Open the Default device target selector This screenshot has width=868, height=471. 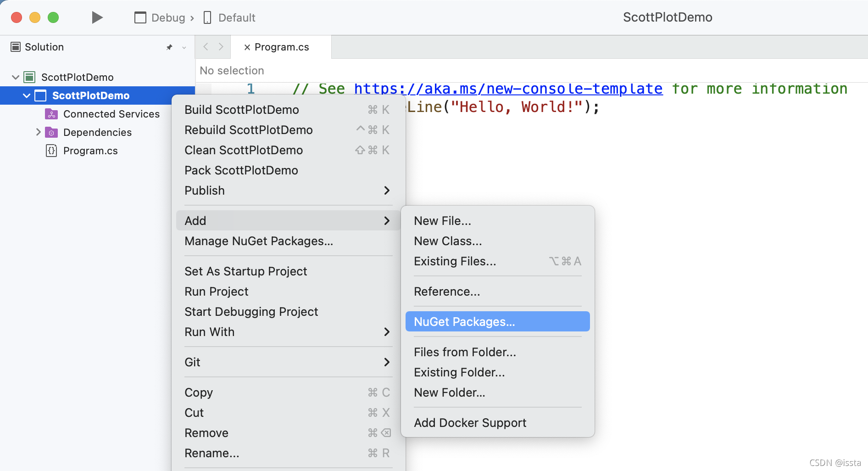[x=229, y=17]
